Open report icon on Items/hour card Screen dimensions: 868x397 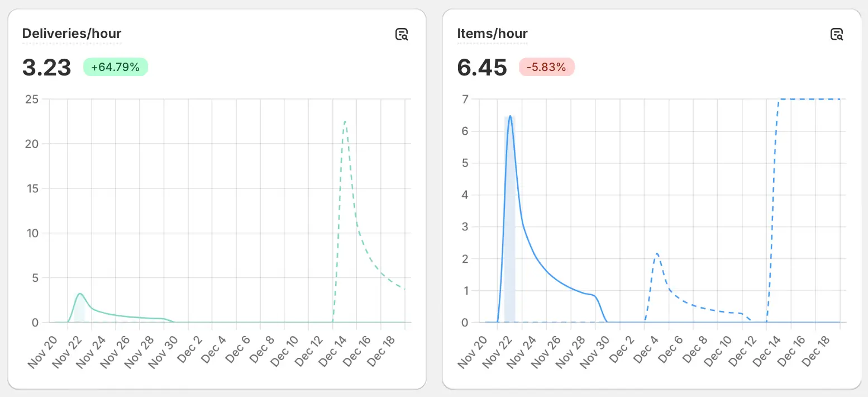pyautogui.click(x=836, y=34)
